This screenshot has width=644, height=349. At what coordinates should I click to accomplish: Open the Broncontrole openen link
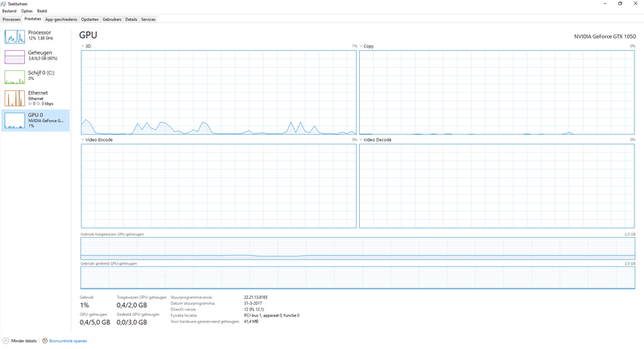click(x=68, y=341)
